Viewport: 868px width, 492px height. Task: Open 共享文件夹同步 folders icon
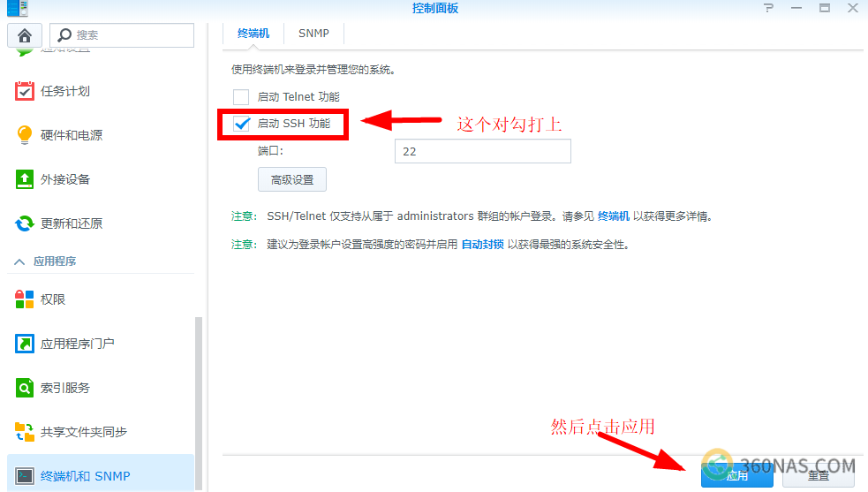(25, 432)
